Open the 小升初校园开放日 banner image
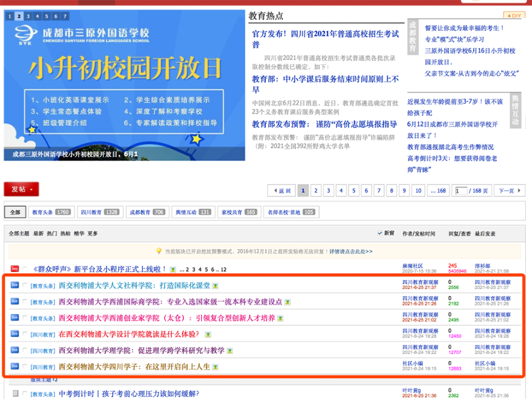 [125, 85]
